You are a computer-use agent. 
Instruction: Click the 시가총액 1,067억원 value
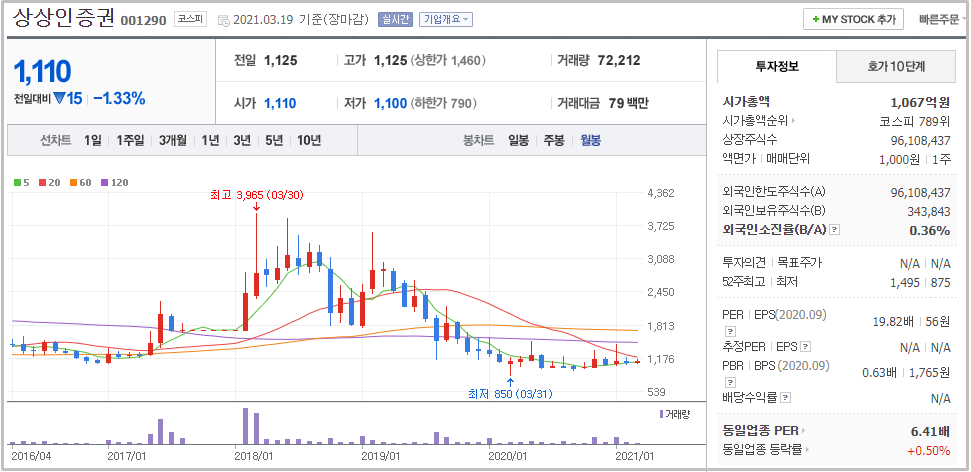920,103
